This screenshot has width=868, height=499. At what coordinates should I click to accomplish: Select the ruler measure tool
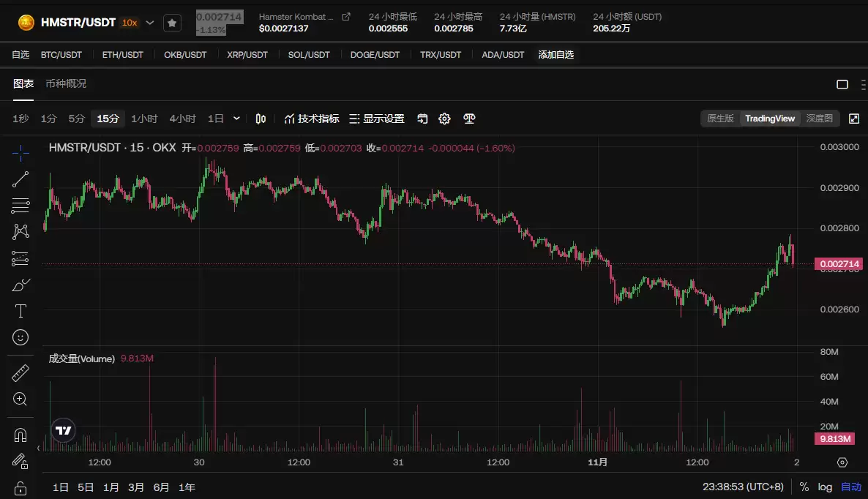click(20, 373)
